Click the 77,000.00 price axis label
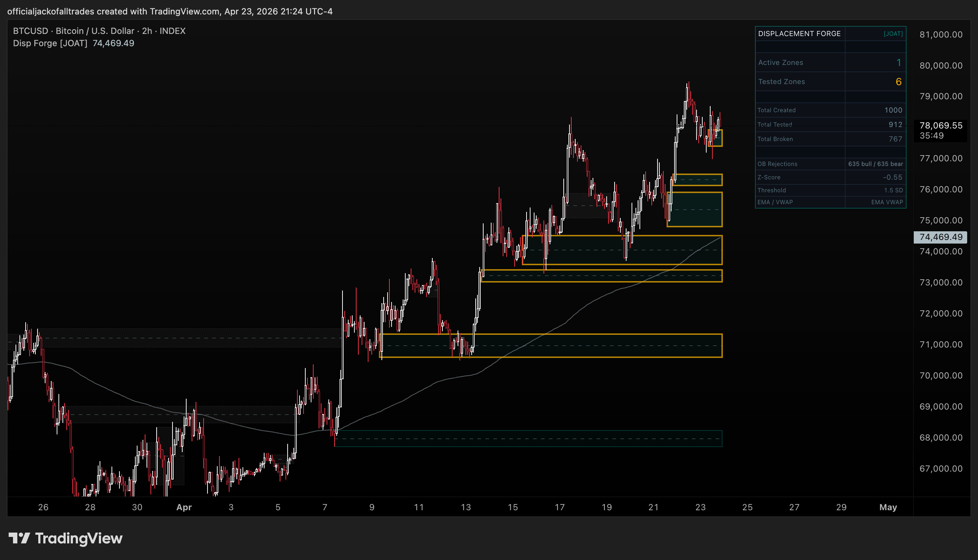The image size is (978, 560). pyautogui.click(x=941, y=158)
